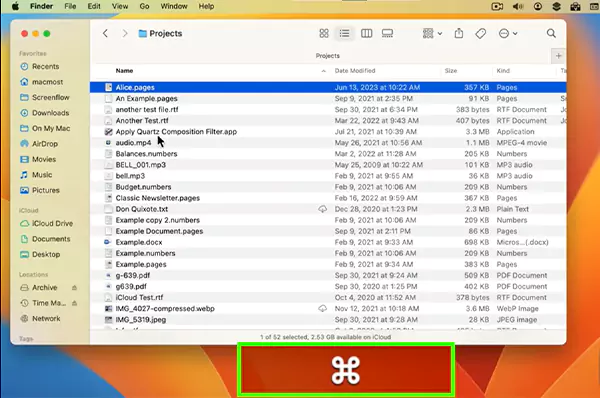
Task: Eject the Archive volume
Action: click(75, 288)
